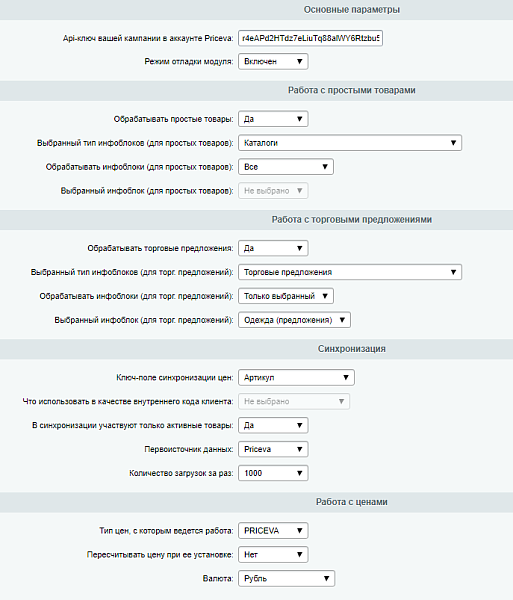The image size is (513, 600).
Task: Open Обрабатывать простые товары dropdown
Action: [273, 119]
